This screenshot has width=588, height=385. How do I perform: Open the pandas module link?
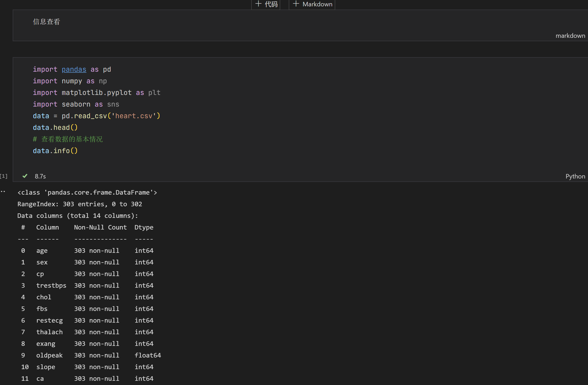[74, 69]
